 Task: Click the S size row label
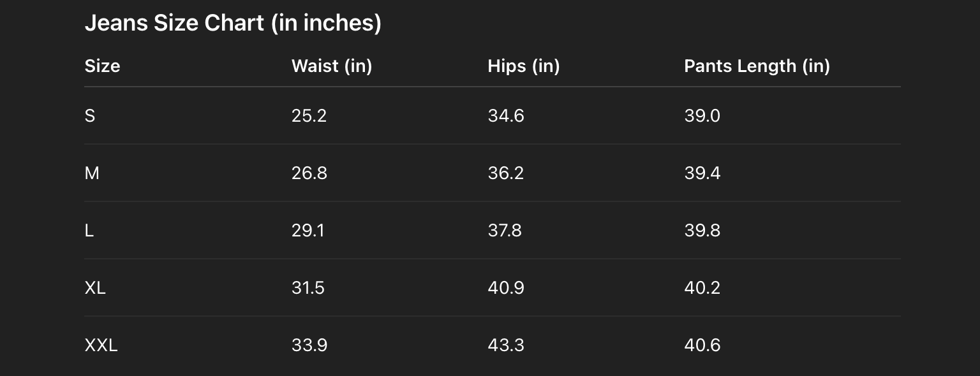(90, 116)
